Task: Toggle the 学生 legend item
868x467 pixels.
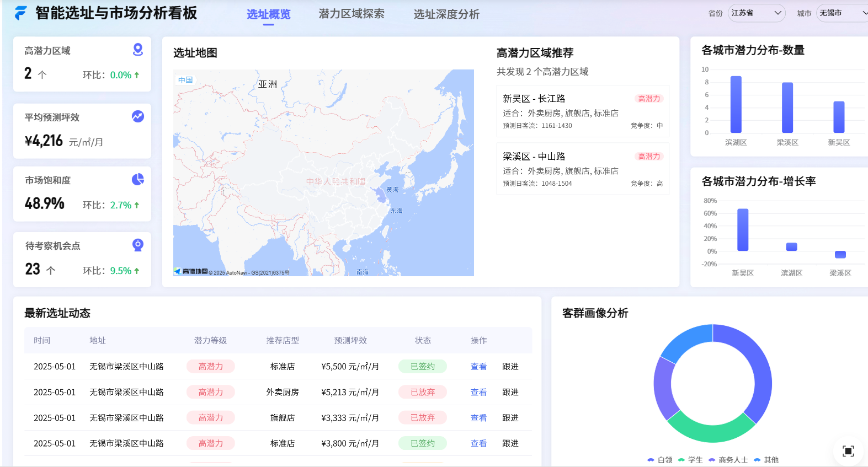Action: click(690, 460)
